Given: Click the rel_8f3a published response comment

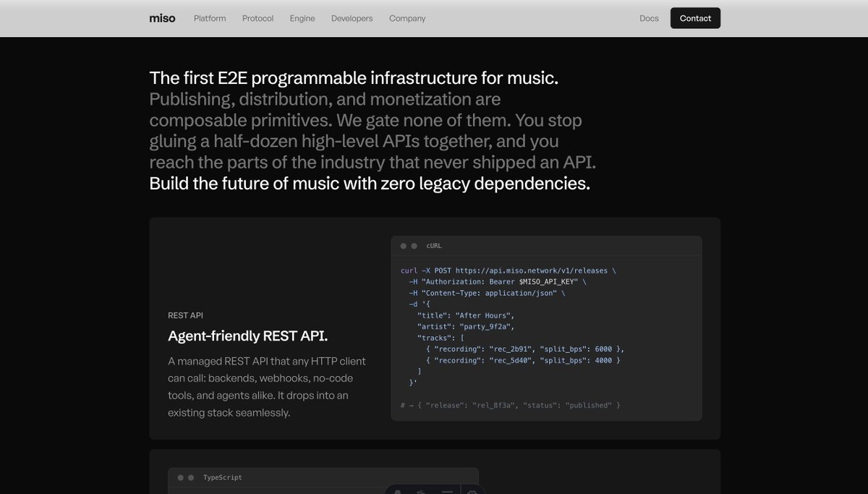Looking at the screenshot, I should pyautogui.click(x=511, y=405).
